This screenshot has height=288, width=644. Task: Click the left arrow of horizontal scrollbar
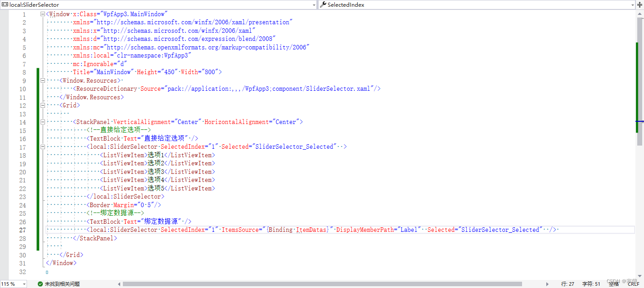click(x=119, y=284)
